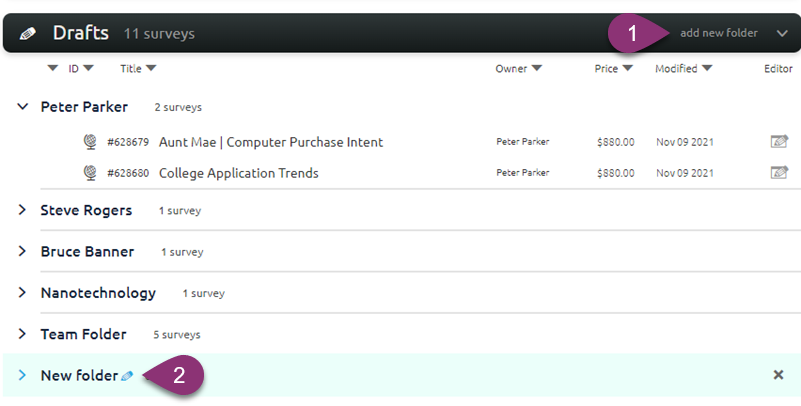Image resolution: width=801 pixels, height=406 pixels.
Task: Sort surveys by Title column
Action: [x=137, y=69]
